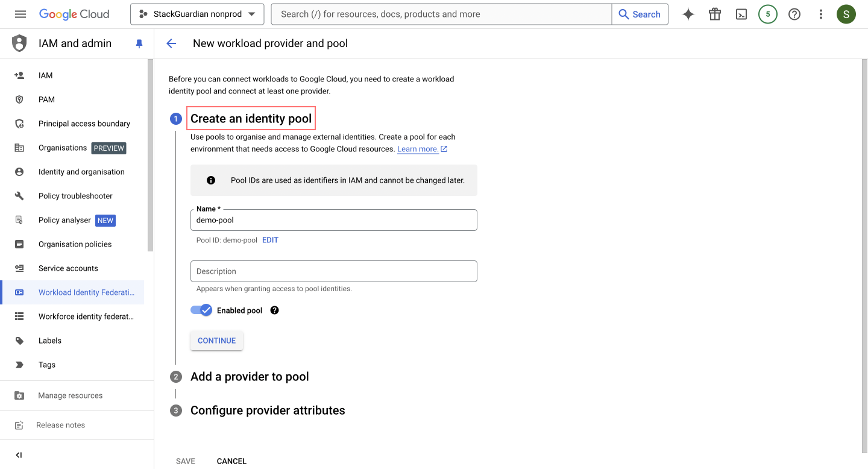Click the pool Name input field
This screenshot has height=469, width=868.
[x=333, y=221]
